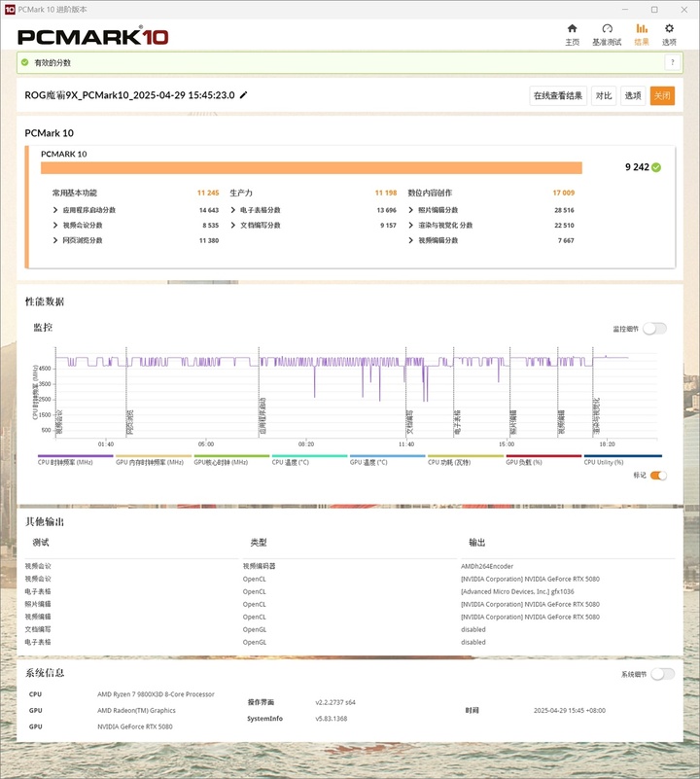
Task: Select CPU Utility legend swatch
Action: (x=623, y=455)
